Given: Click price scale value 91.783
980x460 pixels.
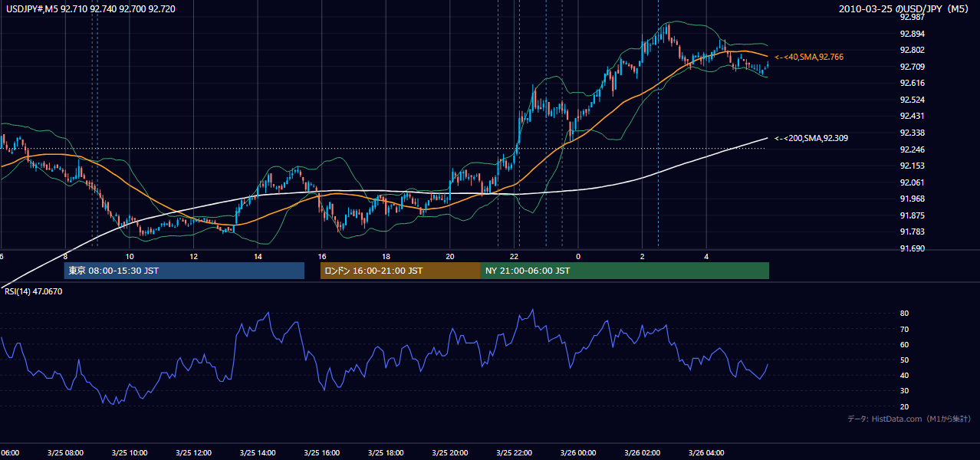Looking at the screenshot, I should 912,232.
